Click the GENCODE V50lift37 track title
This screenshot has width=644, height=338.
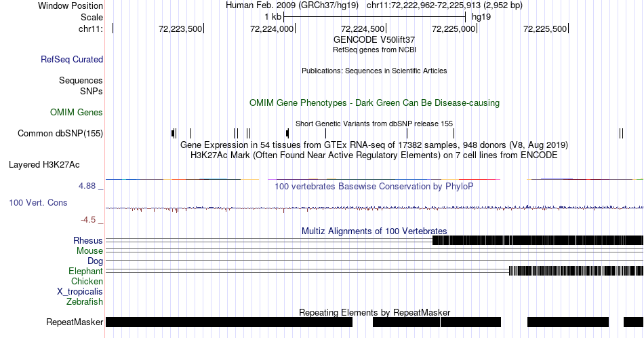[x=374, y=40]
